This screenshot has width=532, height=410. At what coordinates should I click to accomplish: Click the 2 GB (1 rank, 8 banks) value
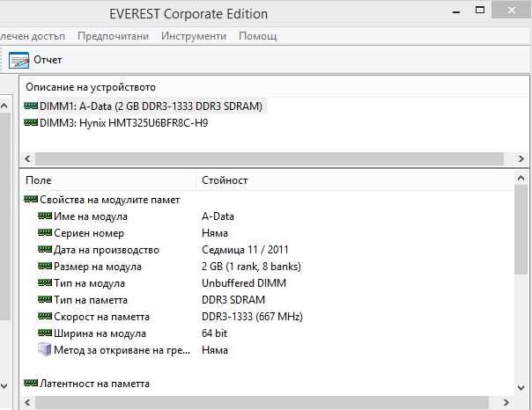251,267
